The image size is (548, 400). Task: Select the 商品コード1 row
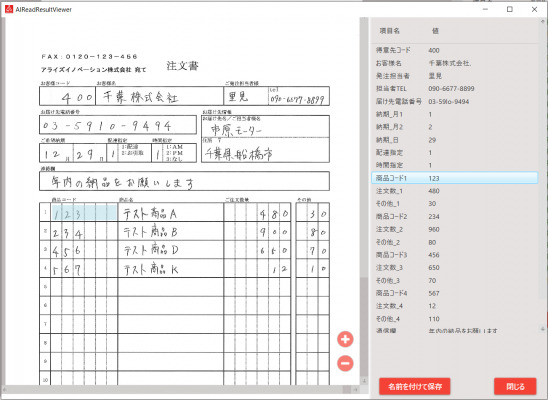[454, 178]
